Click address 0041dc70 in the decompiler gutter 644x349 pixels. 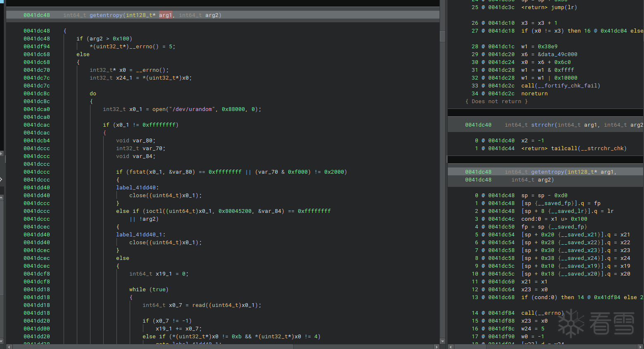tap(37, 70)
